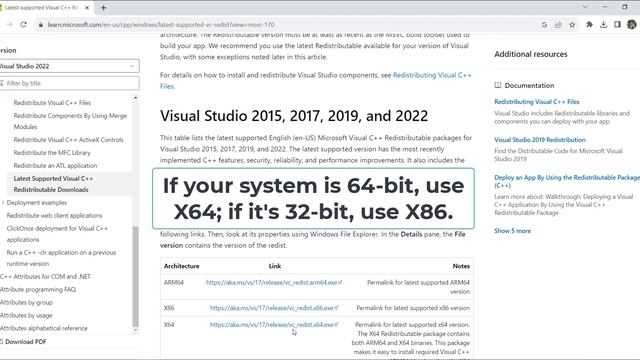Image resolution: width=640 pixels, height=360 pixels.
Task: Click the sidebar scrollbar down arrow
Action: (136, 330)
